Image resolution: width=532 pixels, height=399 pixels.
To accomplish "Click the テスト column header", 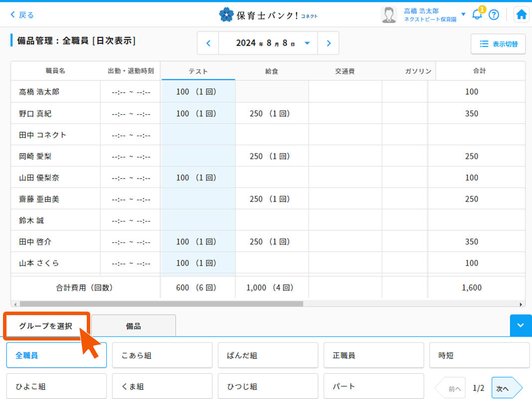I will click(x=198, y=71).
